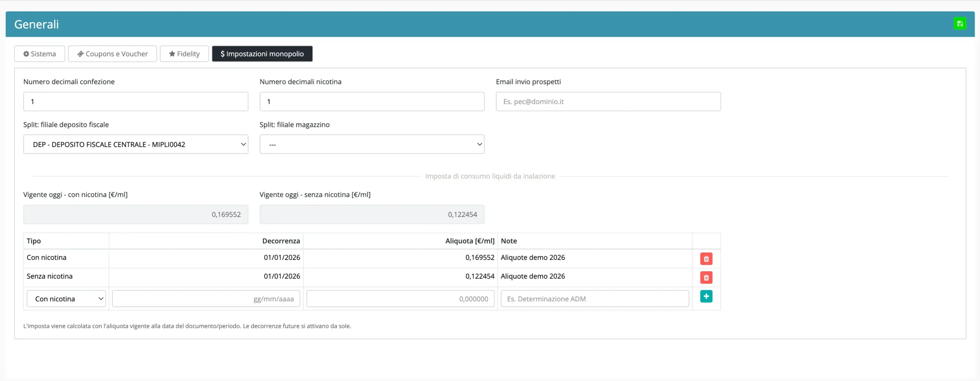
Task: Delete the Senza nicotina aliquota row
Action: tap(706, 278)
